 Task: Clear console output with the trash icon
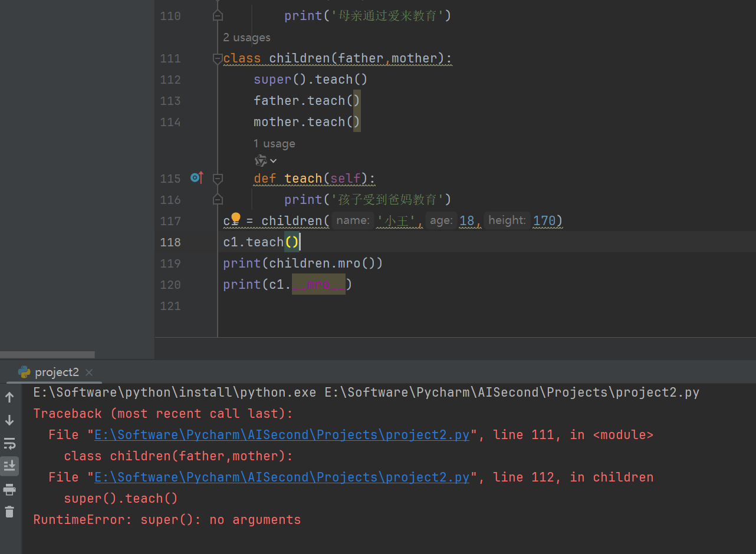[x=9, y=512]
